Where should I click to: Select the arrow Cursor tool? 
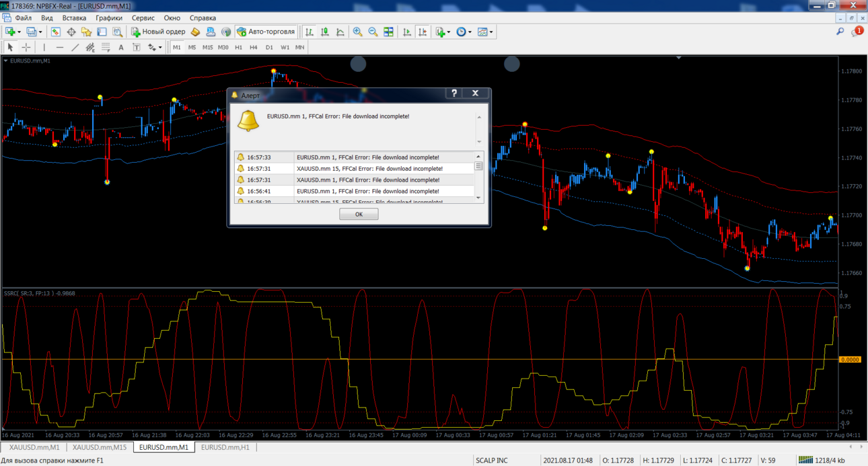pyautogui.click(x=10, y=47)
